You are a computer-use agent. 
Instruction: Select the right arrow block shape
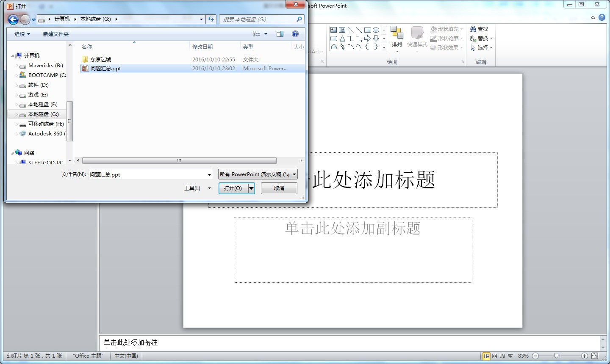[x=368, y=39]
